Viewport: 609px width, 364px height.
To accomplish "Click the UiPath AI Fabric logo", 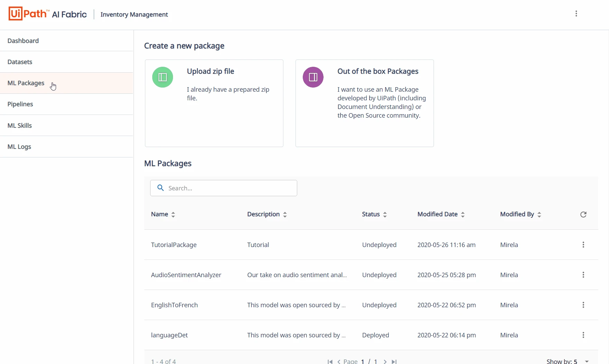I will click(x=48, y=14).
